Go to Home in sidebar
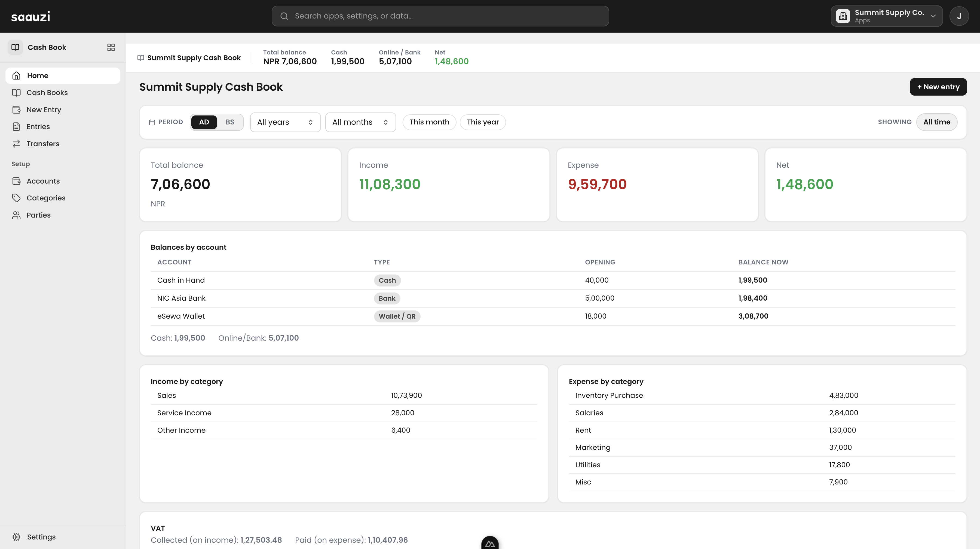 [63, 76]
